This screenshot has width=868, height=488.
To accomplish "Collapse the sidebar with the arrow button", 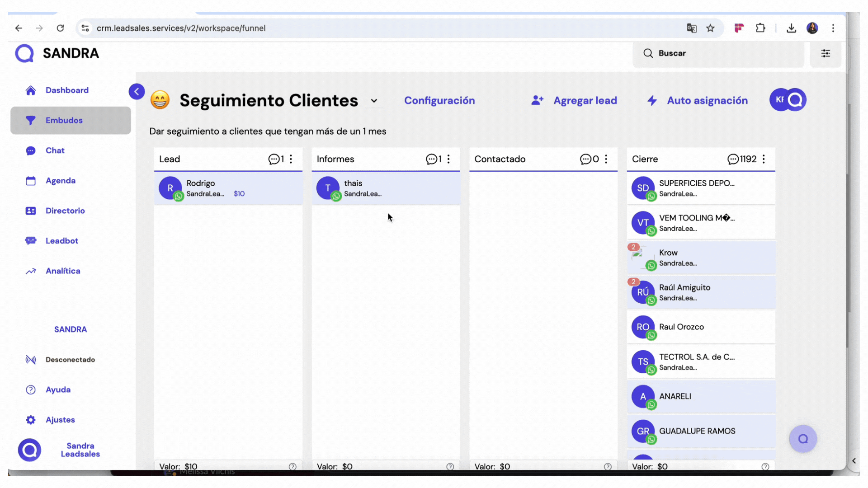I will coord(137,91).
